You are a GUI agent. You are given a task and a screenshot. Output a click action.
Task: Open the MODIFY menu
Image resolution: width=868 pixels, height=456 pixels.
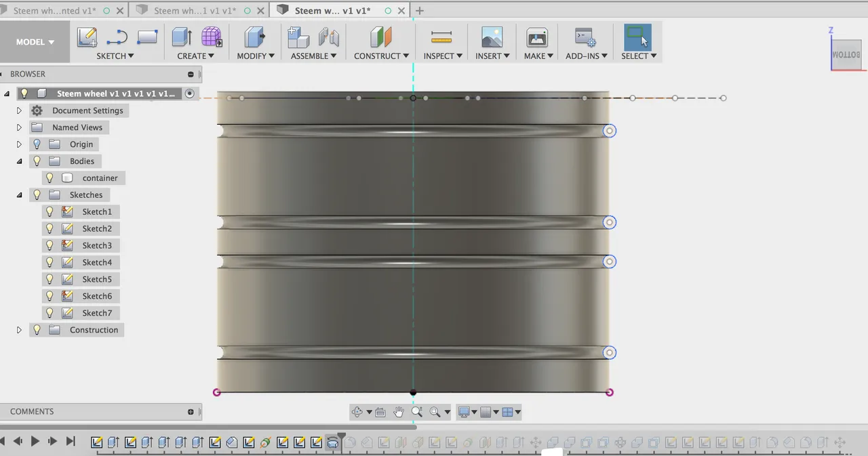pyautogui.click(x=256, y=56)
